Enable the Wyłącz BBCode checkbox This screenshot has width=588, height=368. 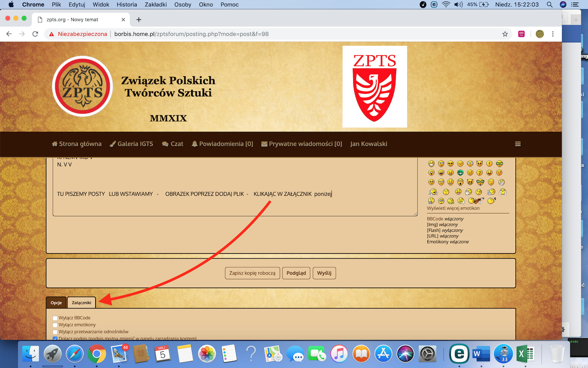pyautogui.click(x=55, y=318)
